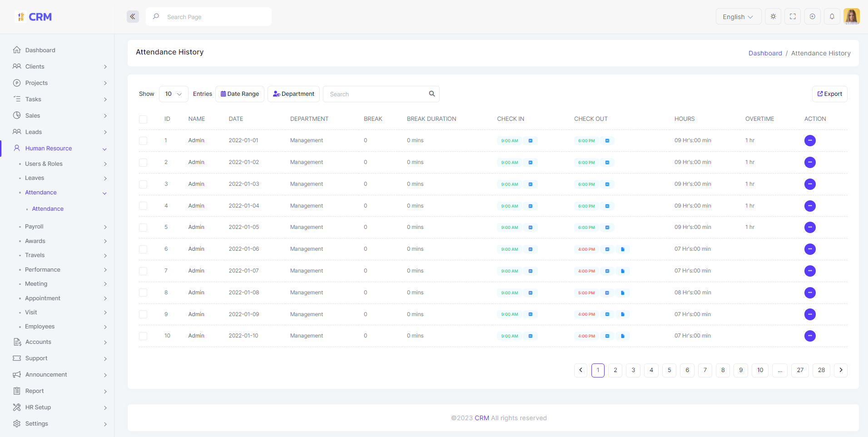This screenshot has width=868, height=437.
Task: Open checkout note icon for 2022-01-06
Action: point(622,249)
